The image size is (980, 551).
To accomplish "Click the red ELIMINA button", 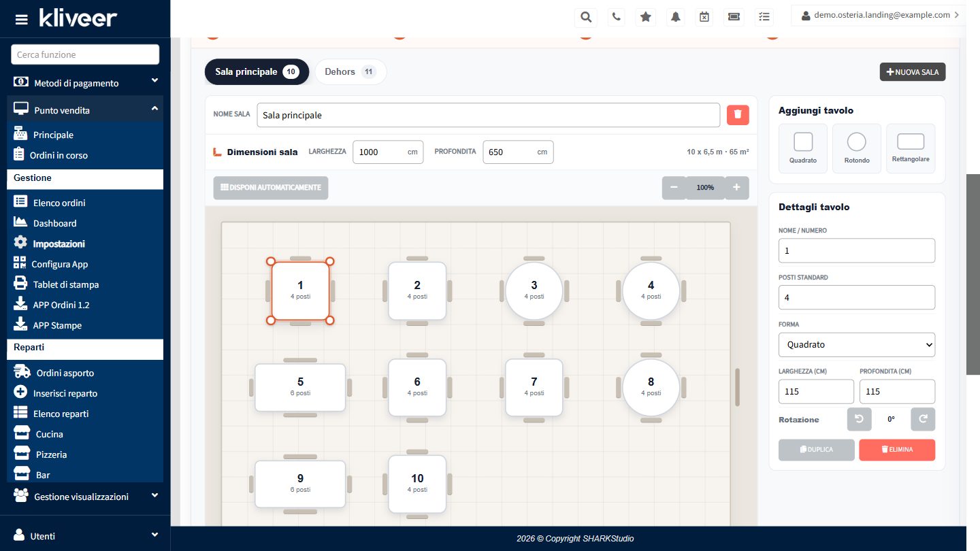I will click(x=897, y=450).
